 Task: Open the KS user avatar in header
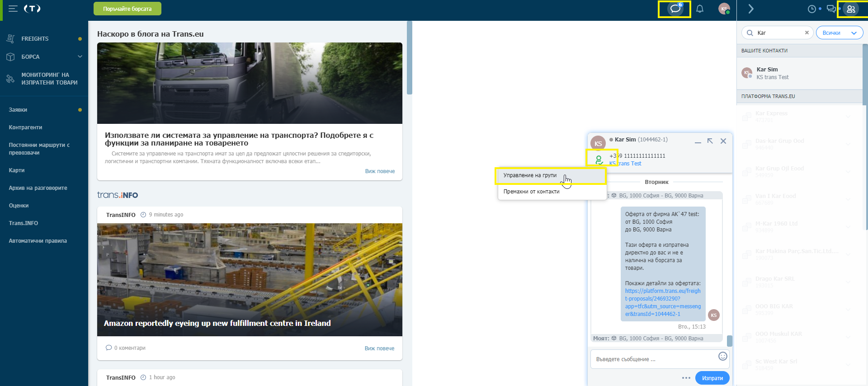(x=724, y=9)
